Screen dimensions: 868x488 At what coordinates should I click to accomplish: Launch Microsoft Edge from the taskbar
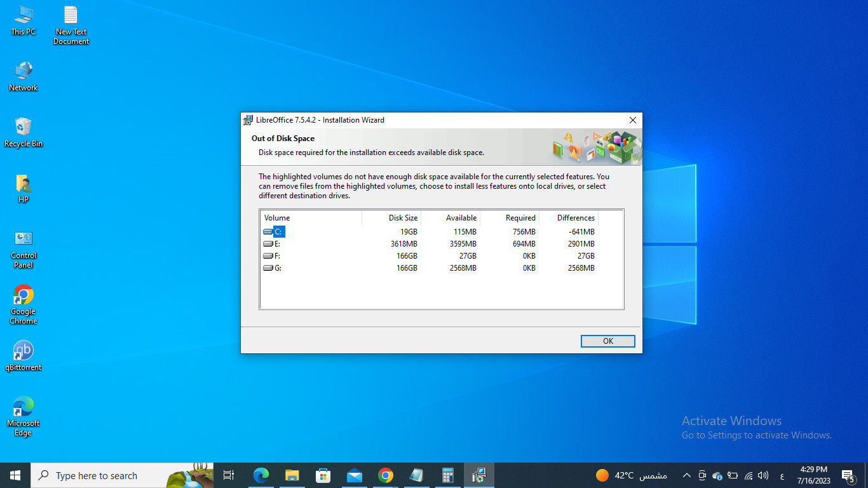pyautogui.click(x=261, y=475)
